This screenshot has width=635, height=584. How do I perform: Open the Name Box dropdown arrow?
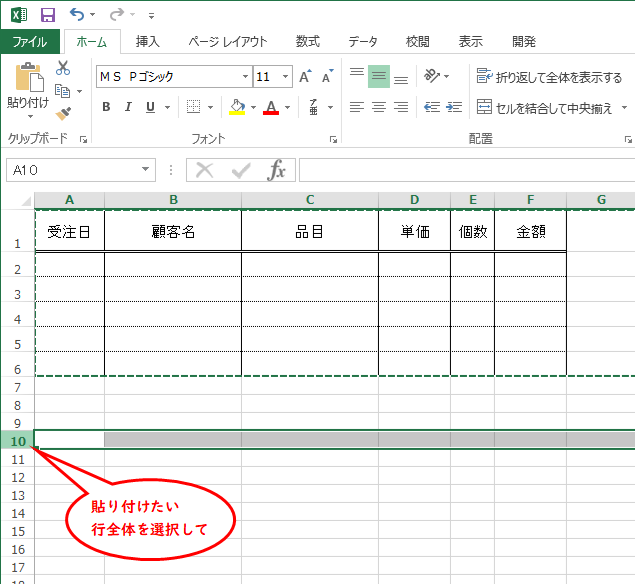(x=146, y=171)
